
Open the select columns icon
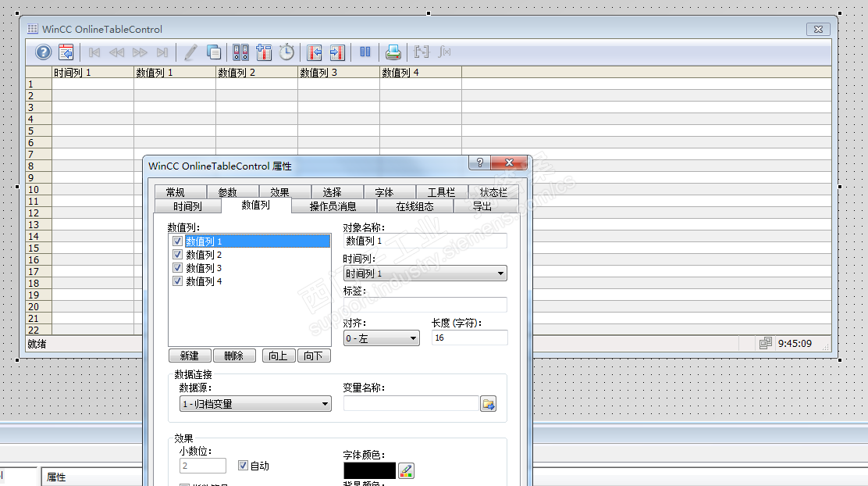pos(264,52)
